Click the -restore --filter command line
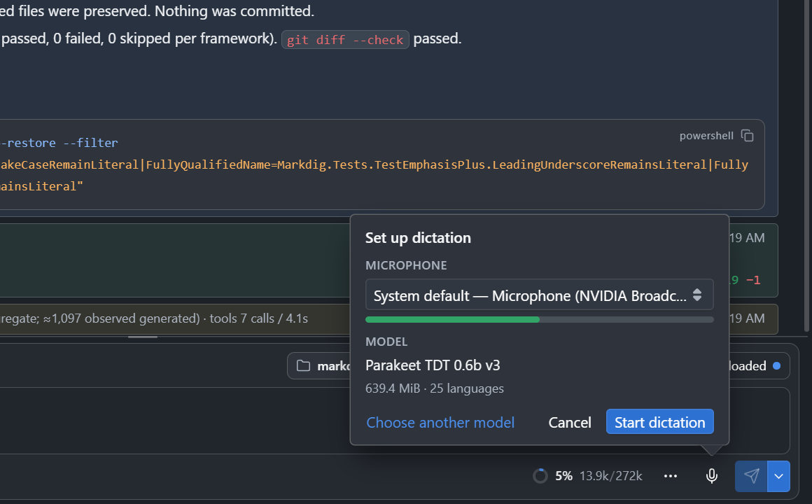This screenshot has width=812, height=504. (x=59, y=143)
